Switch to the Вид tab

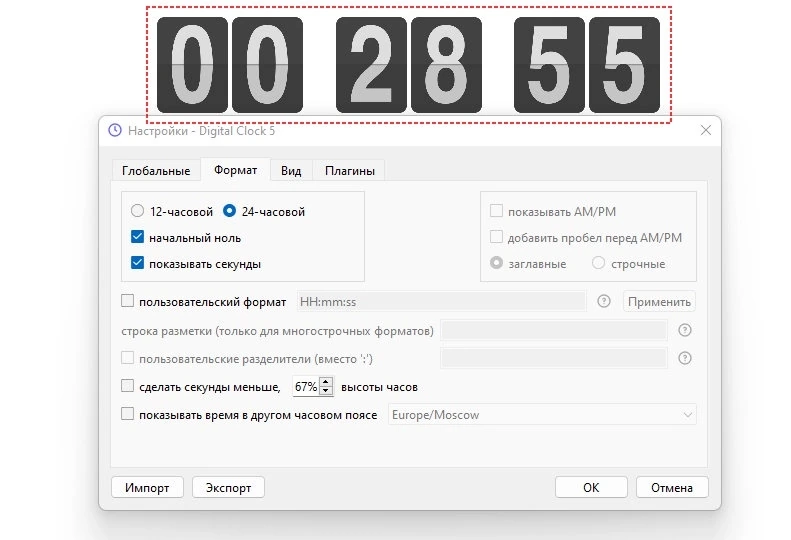coord(291,171)
